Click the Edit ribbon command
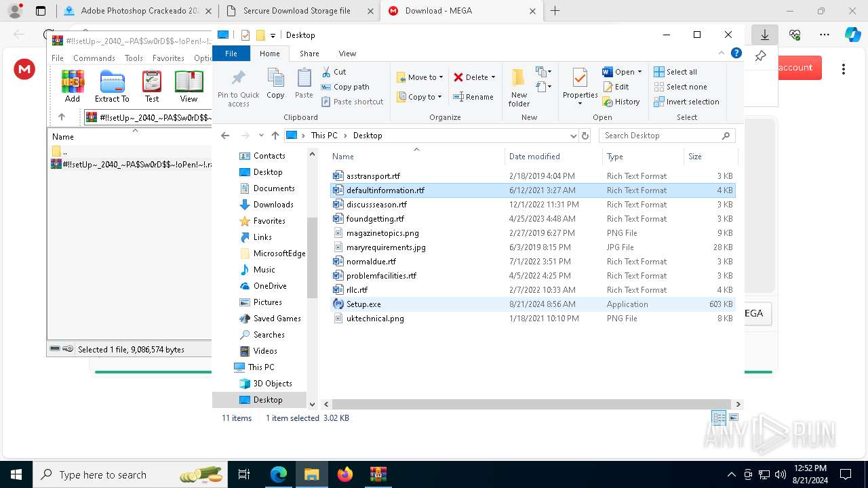The width and height of the screenshot is (868, 488). 616,87
